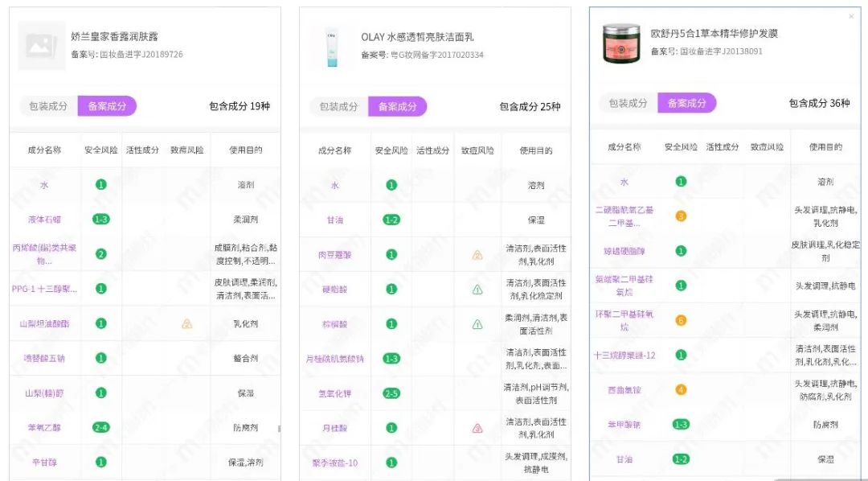This screenshot has width=868, height=481.
Task: Click safety badge 1-3 beside 月桂酰肌氨酸钠
Action: coord(391,359)
